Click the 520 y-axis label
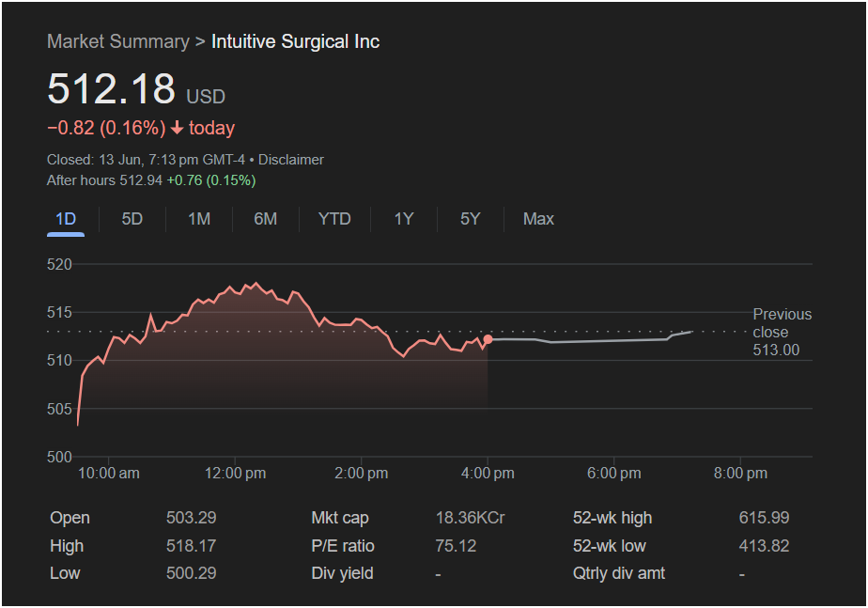This screenshot has width=868, height=608. point(59,265)
